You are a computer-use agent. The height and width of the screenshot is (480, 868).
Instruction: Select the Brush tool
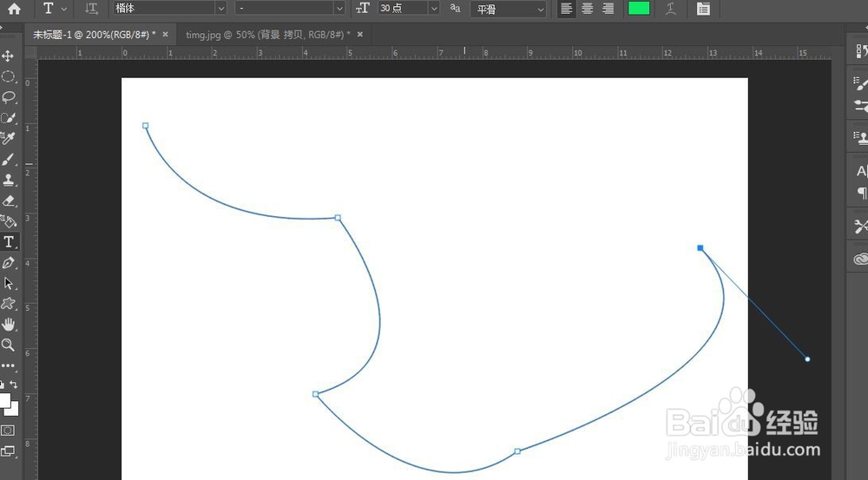9,160
